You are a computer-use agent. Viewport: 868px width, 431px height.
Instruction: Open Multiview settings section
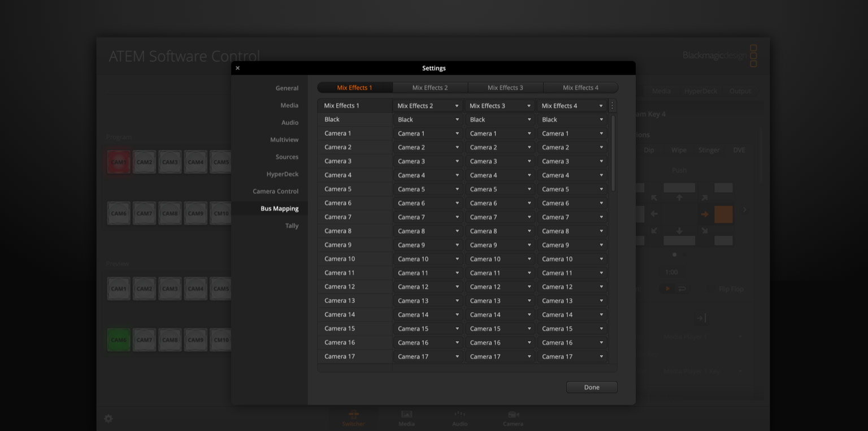284,140
